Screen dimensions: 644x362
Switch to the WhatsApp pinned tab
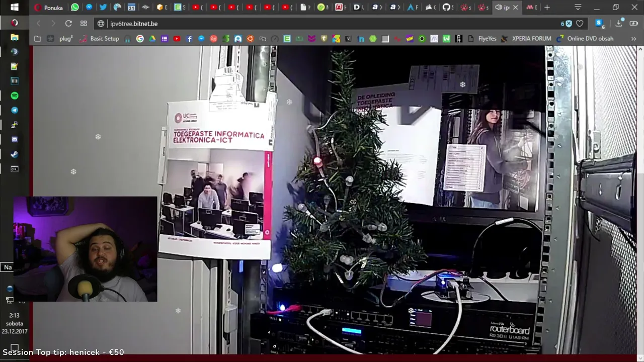point(75,7)
